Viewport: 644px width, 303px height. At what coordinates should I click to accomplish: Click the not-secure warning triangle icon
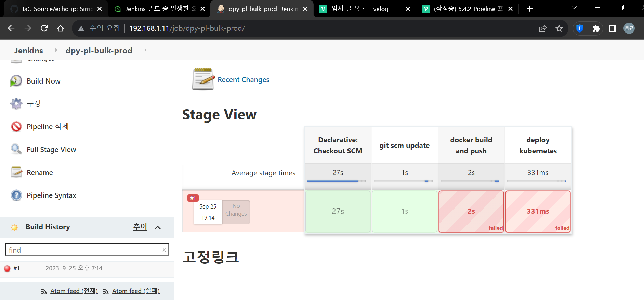(81, 29)
